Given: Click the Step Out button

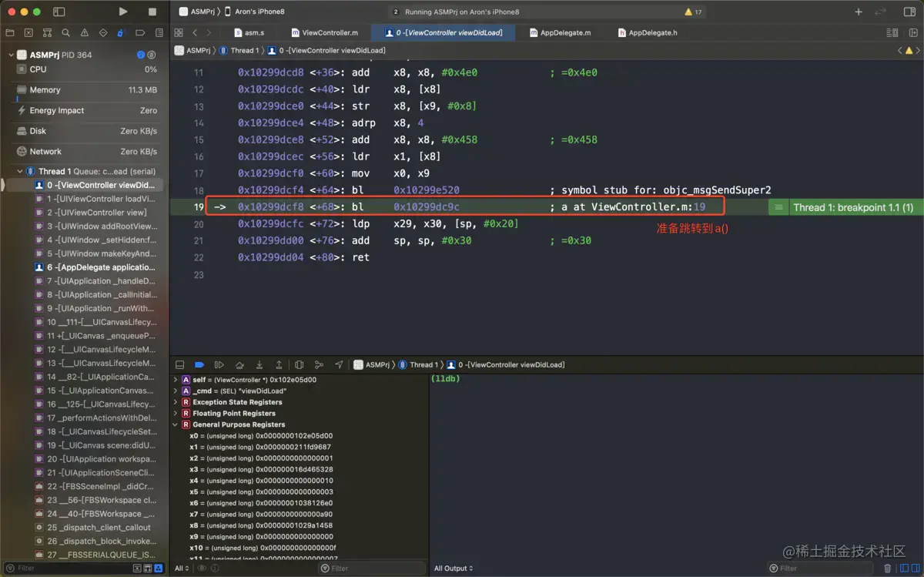Looking at the screenshot, I should [279, 364].
